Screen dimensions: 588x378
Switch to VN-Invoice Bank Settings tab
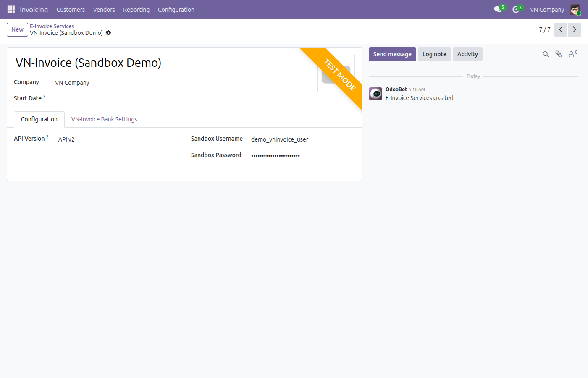click(x=104, y=119)
